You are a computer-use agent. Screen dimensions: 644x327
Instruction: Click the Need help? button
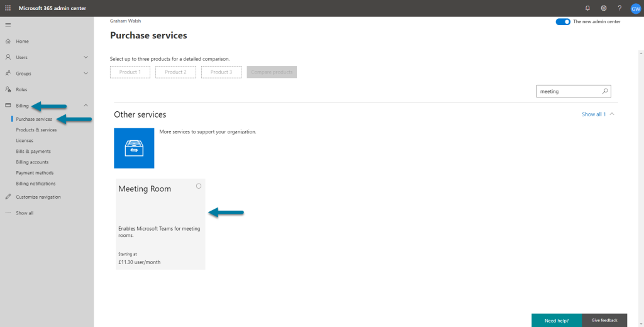(x=557, y=321)
